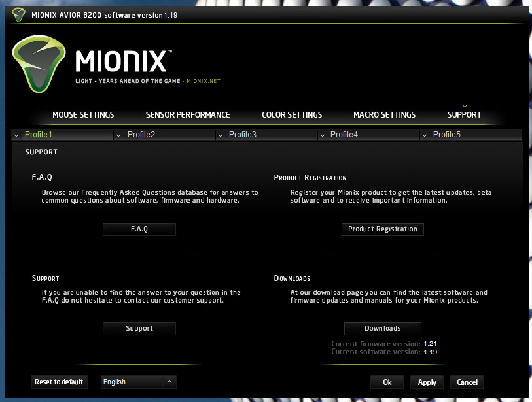Activate Profile5
The image size is (532, 402).
pyautogui.click(x=447, y=135)
